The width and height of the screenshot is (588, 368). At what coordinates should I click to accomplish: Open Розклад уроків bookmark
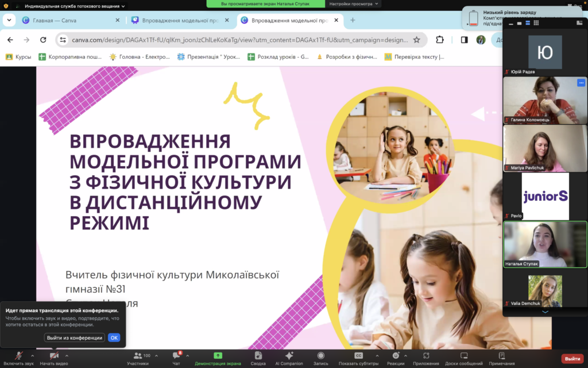point(278,57)
